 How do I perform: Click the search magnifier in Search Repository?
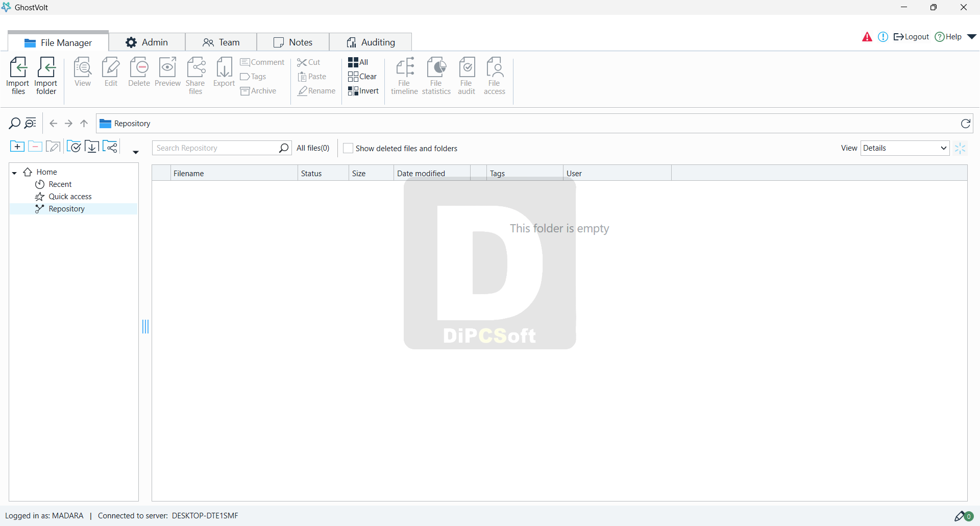[x=284, y=148]
